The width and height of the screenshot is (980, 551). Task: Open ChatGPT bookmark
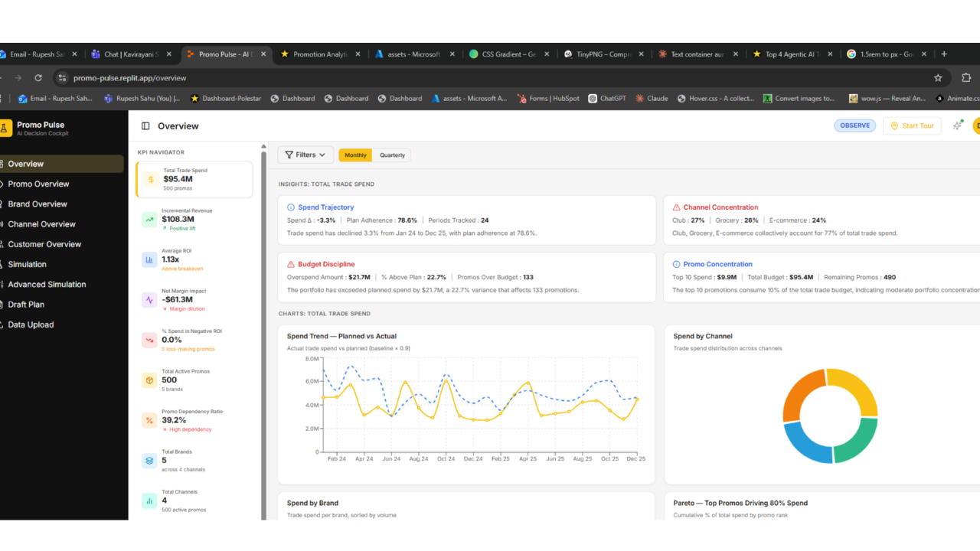608,99
